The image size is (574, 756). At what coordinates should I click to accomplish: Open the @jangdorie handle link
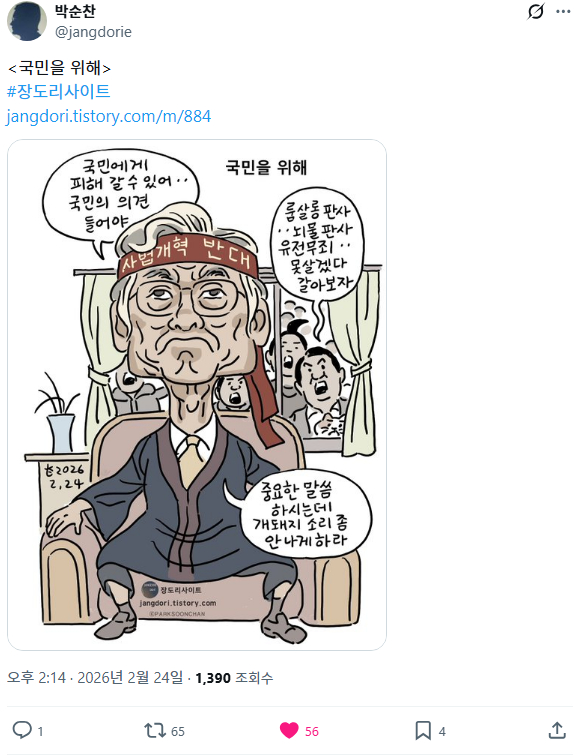tap(93, 32)
